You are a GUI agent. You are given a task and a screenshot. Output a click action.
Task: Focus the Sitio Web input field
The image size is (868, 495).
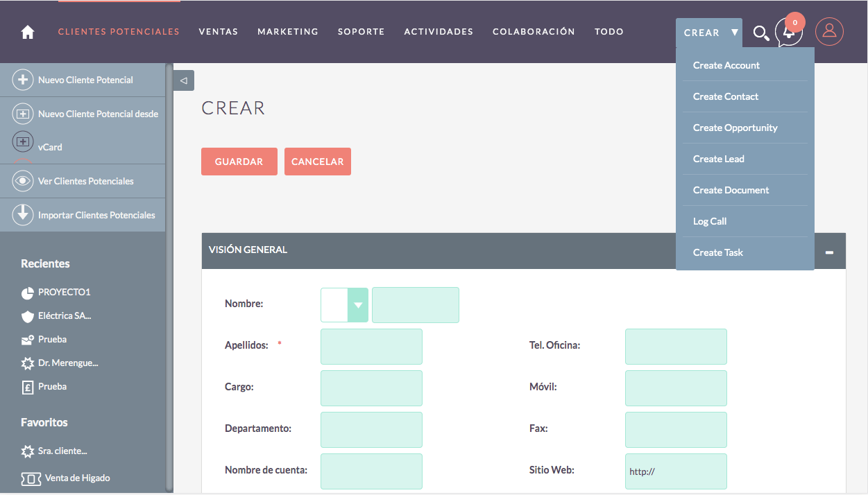coord(676,471)
